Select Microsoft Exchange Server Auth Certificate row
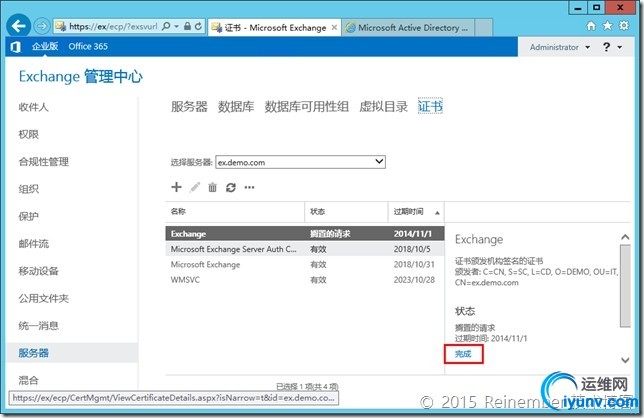Image resolution: width=644 pixels, height=418 pixels. tap(305, 249)
